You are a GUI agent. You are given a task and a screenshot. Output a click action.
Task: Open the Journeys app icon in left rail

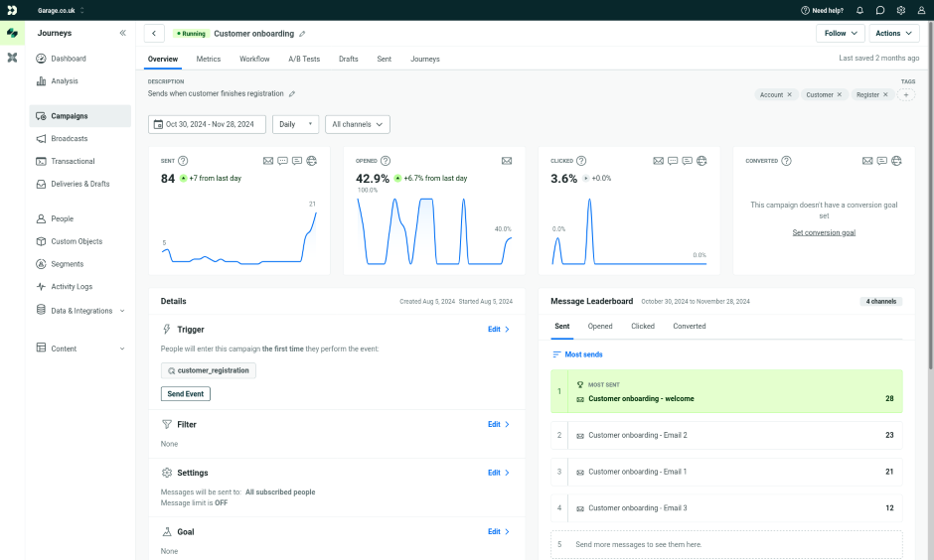(x=12, y=33)
